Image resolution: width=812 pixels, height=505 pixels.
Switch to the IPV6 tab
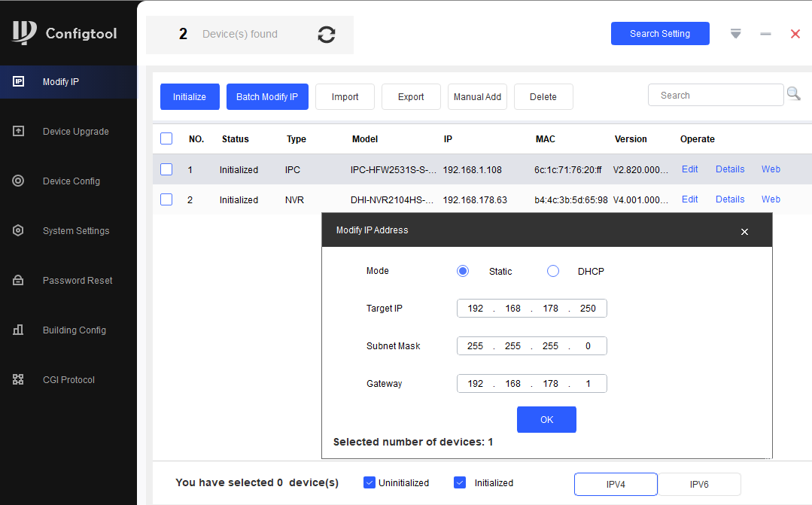[699, 484]
